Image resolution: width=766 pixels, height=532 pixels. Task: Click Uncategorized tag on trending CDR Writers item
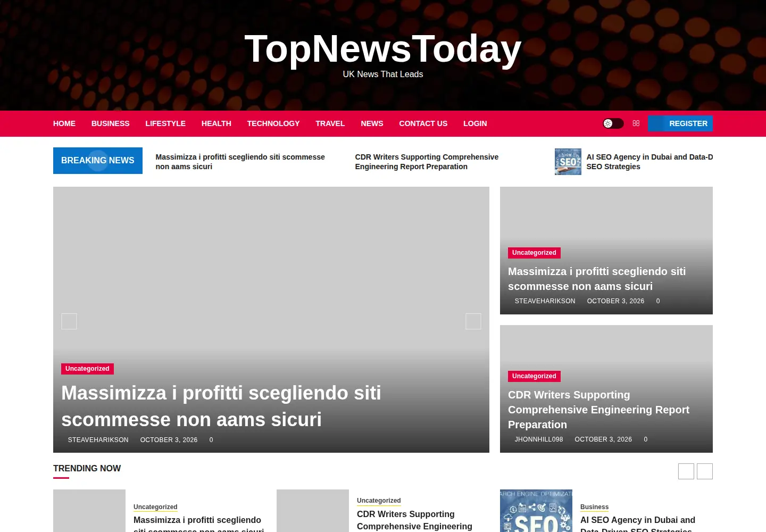(x=379, y=501)
